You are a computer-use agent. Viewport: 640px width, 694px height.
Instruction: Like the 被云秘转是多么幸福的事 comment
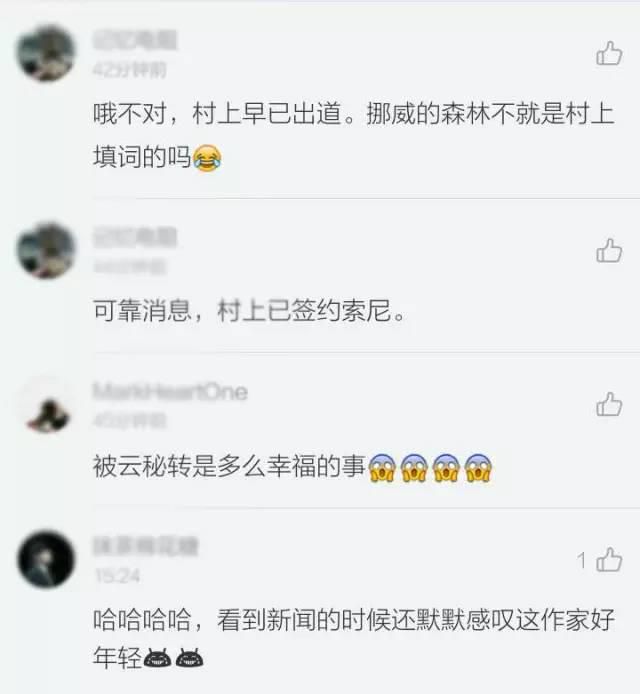pyautogui.click(x=609, y=404)
